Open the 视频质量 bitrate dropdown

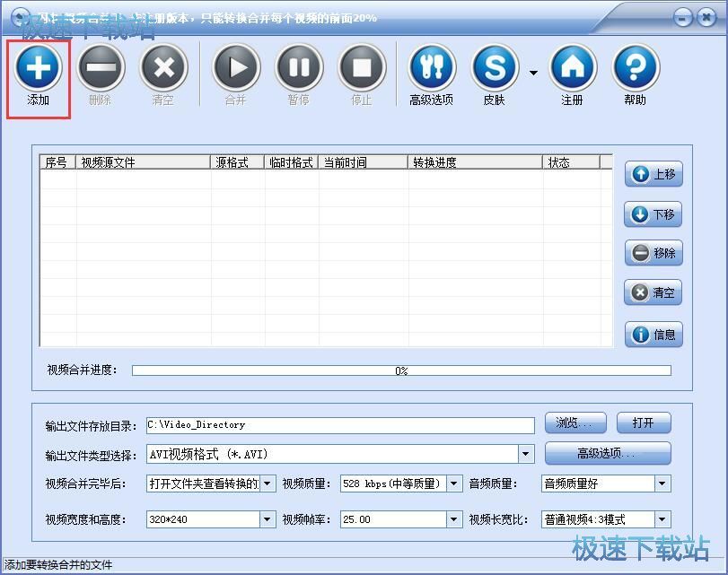(454, 484)
